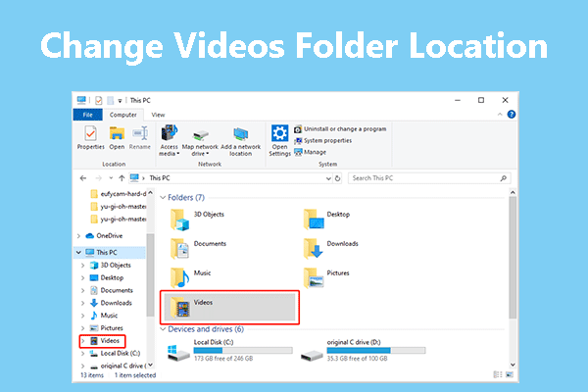Image resolution: width=588 pixels, height=392 pixels.
Task: Switch to large icons view in status bar
Action: [508, 374]
